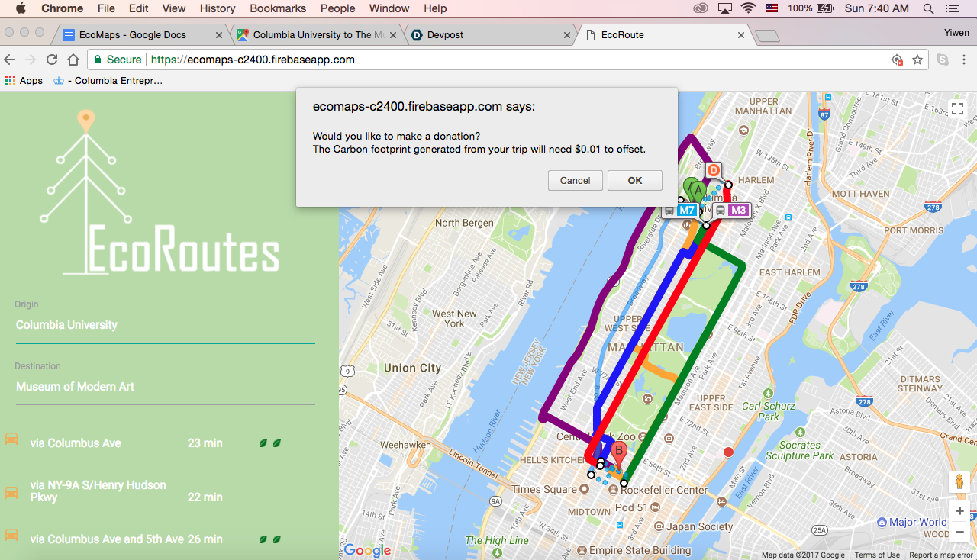Switch to the Devpost tab
This screenshot has width=977, height=560.
[489, 35]
